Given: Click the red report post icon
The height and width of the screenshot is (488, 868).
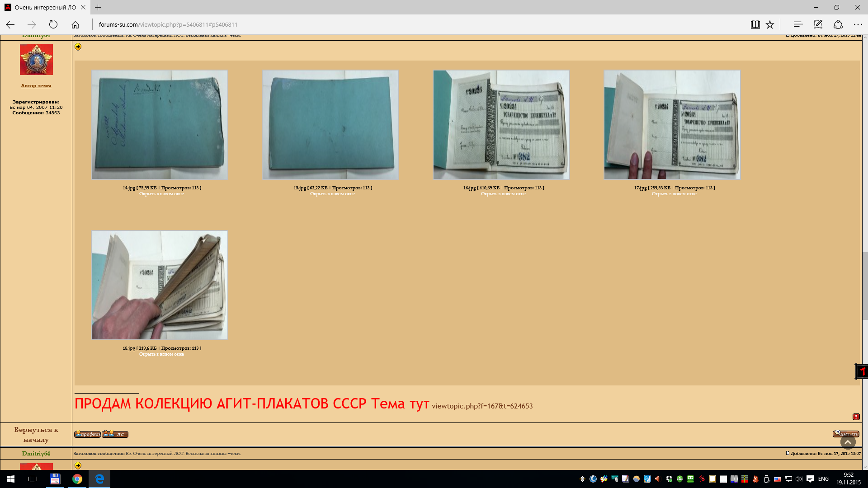Looking at the screenshot, I should click(856, 417).
